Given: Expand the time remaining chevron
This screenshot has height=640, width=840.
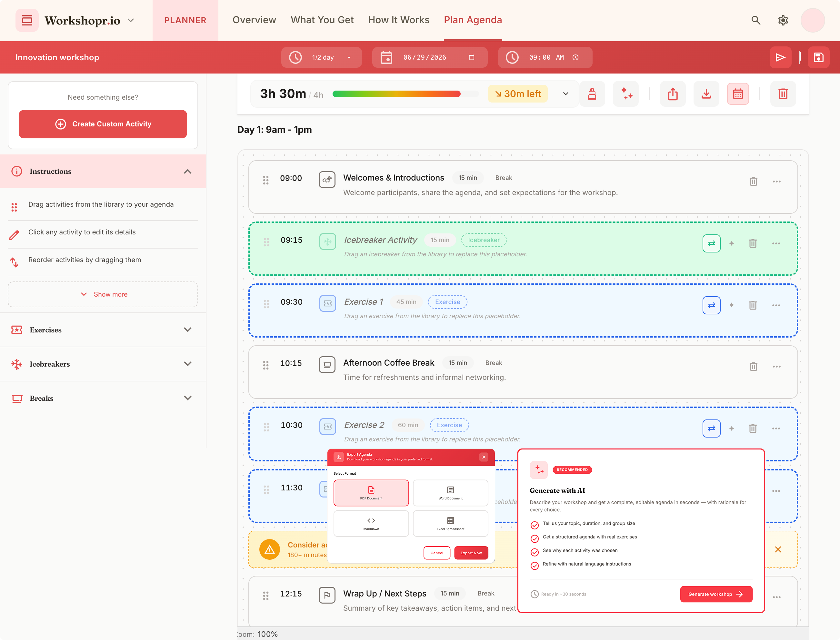Looking at the screenshot, I should pos(565,94).
